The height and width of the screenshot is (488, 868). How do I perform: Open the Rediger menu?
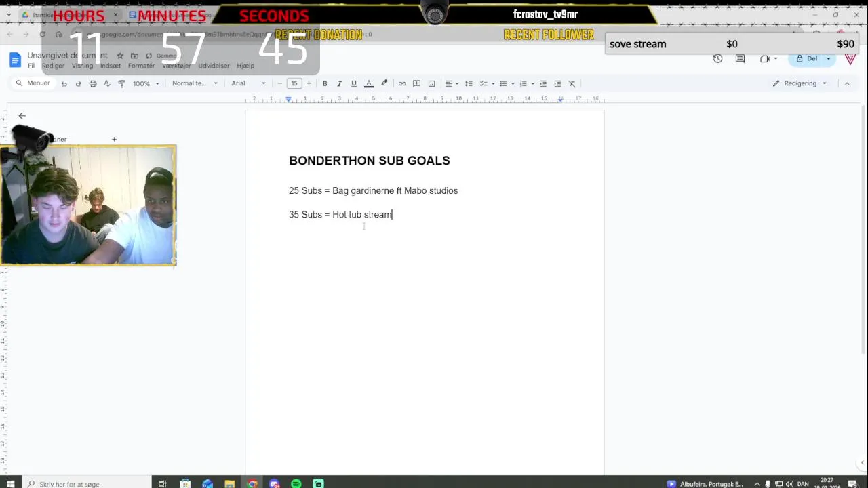click(x=53, y=66)
